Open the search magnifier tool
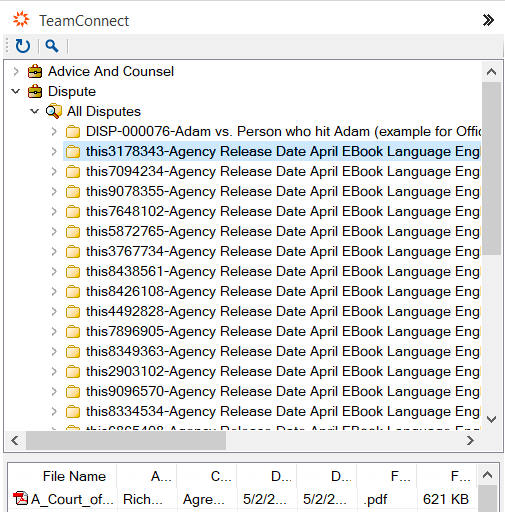This screenshot has height=512, width=505. [52, 46]
